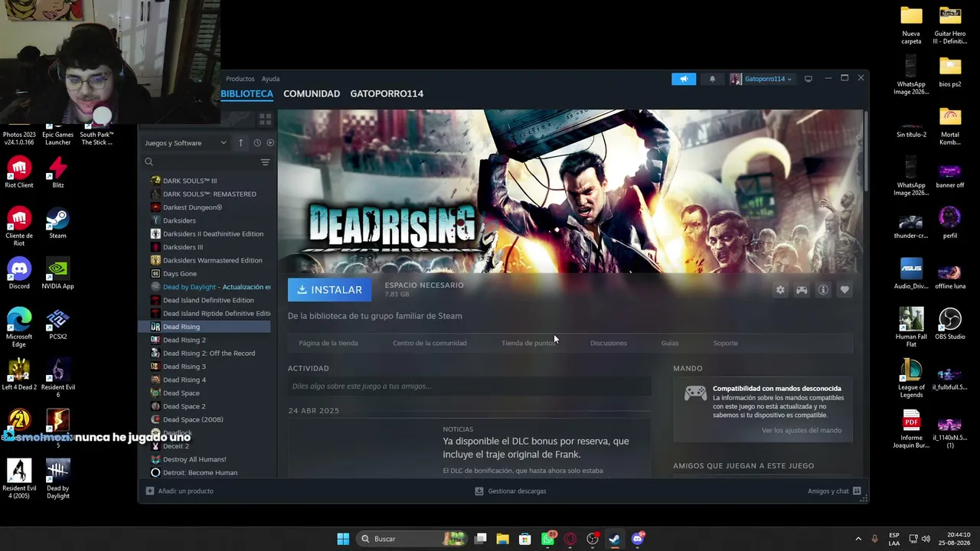The width and height of the screenshot is (980, 551).
Task: Open the Gatoporro114 account dropdown
Action: click(x=761, y=79)
